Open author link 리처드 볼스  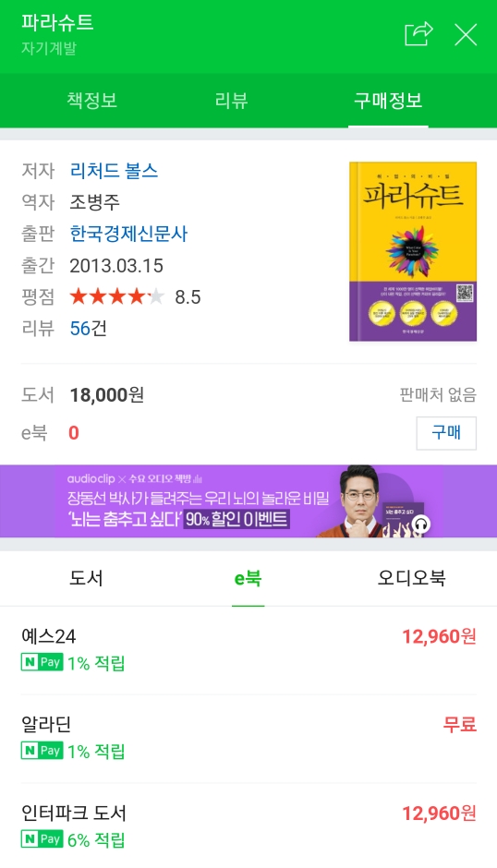tap(114, 170)
